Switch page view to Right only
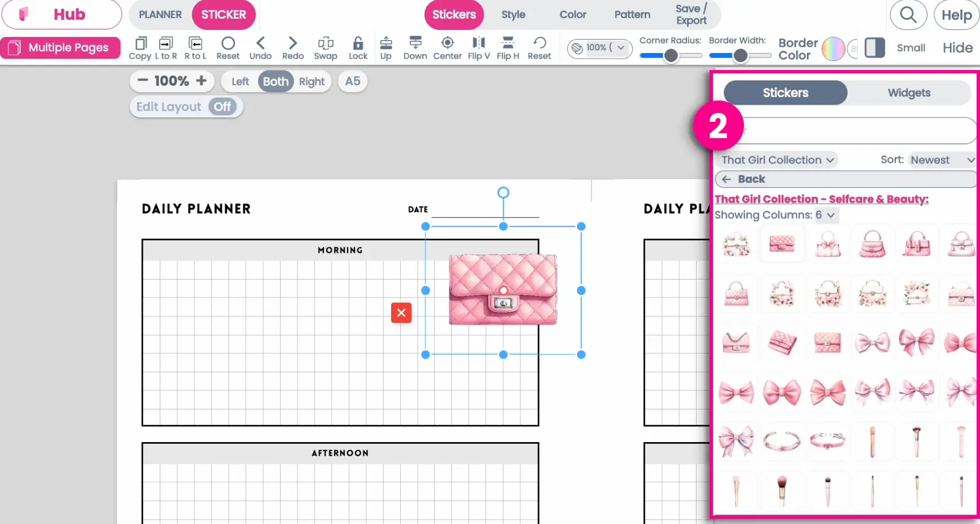The image size is (980, 524). [312, 81]
